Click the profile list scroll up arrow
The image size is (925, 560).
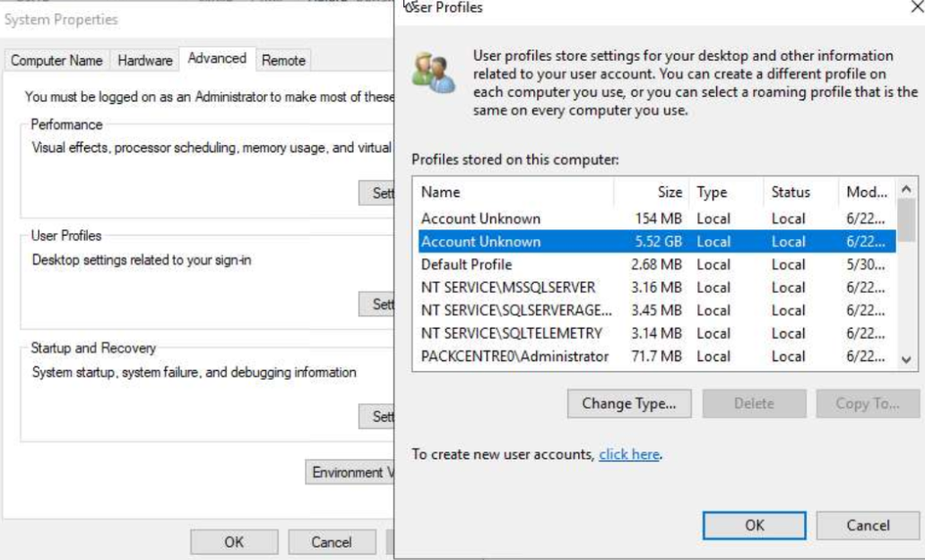click(907, 189)
